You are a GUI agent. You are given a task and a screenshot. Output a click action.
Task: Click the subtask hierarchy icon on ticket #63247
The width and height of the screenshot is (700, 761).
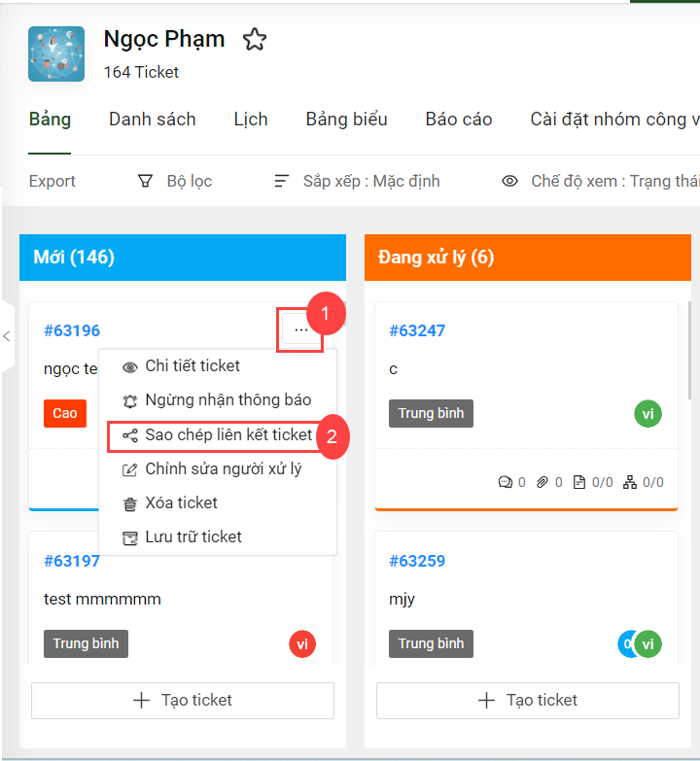point(630,482)
